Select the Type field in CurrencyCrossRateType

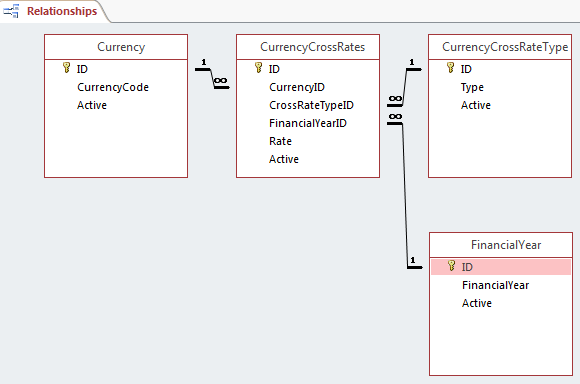[x=472, y=87]
